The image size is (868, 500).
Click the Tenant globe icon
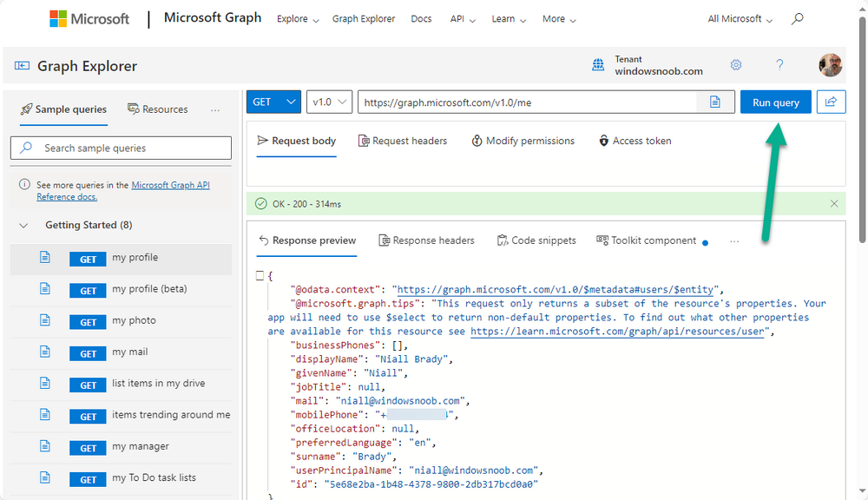click(x=598, y=65)
